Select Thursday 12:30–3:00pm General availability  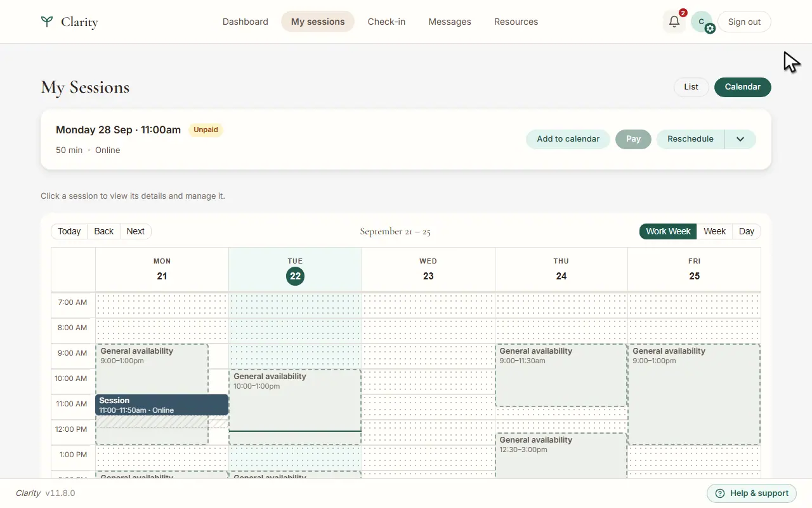pos(561,455)
